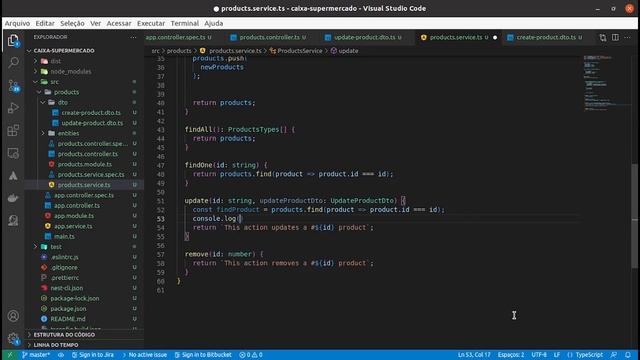Open the Extensions view icon

(x=13, y=131)
